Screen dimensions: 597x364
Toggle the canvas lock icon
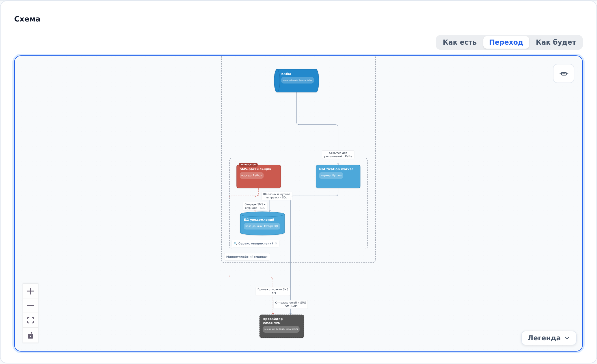[31, 335]
